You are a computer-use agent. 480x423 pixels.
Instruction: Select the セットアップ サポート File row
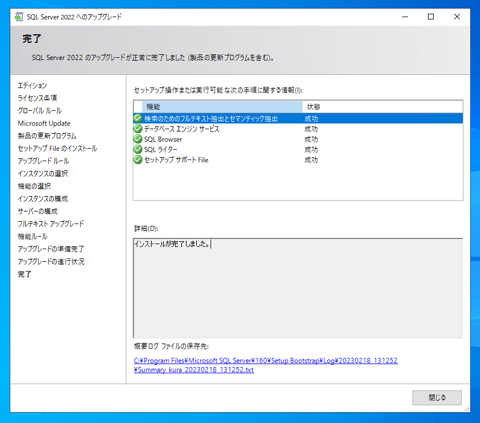pyautogui.click(x=298, y=160)
